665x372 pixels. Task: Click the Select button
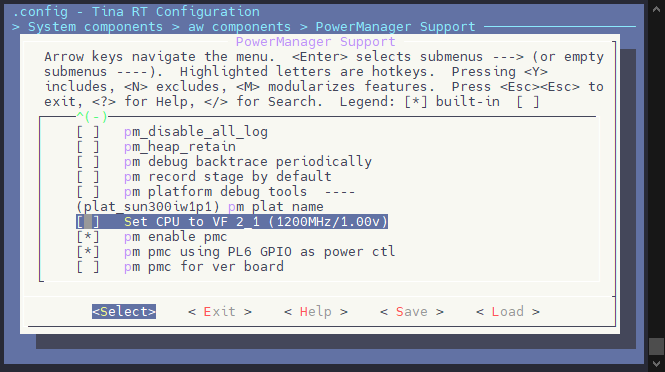pyautogui.click(x=124, y=312)
